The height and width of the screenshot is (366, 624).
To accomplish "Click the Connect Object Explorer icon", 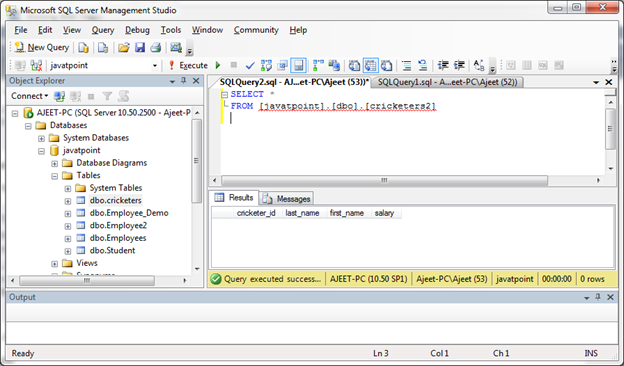I will pyautogui.click(x=60, y=96).
